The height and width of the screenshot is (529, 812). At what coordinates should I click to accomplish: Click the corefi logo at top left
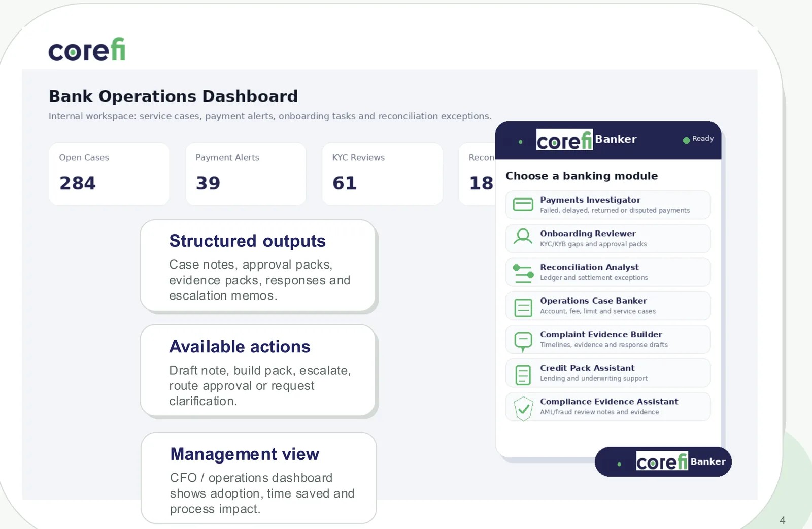87,49
